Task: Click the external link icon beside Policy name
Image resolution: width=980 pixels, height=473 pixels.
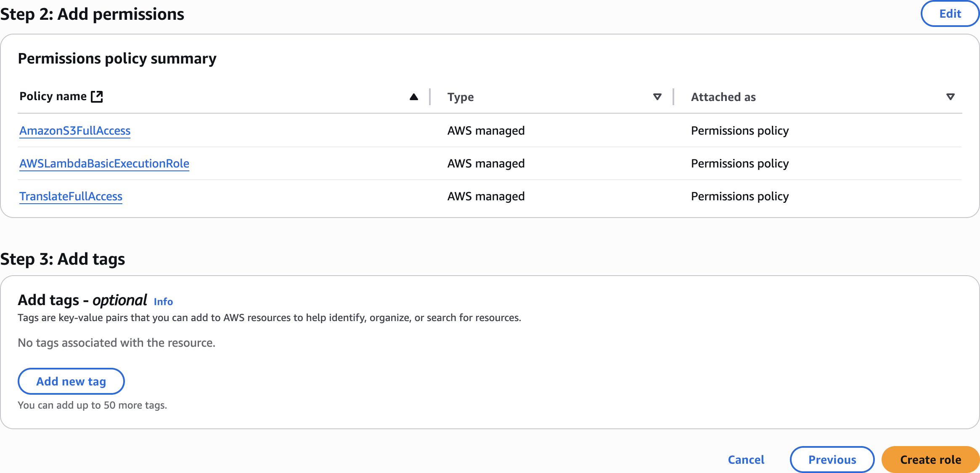Action: pyautogui.click(x=97, y=97)
